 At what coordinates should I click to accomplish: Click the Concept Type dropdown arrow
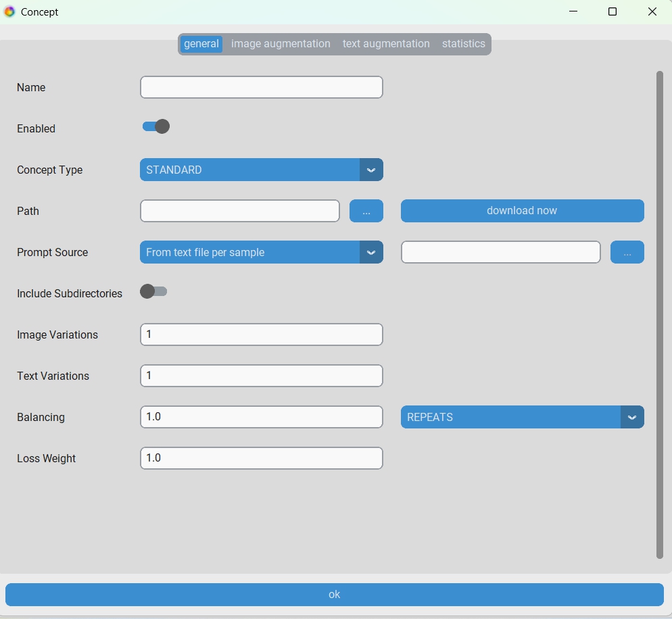(x=371, y=170)
